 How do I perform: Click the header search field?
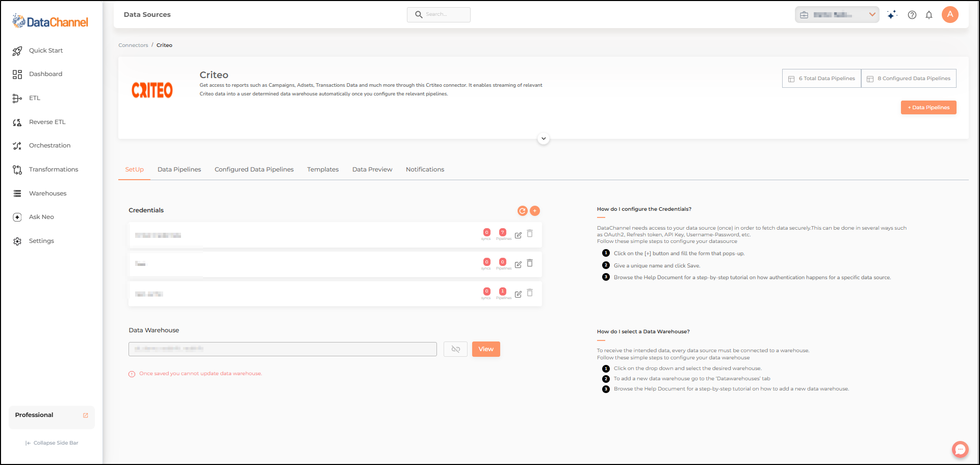(x=439, y=15)
